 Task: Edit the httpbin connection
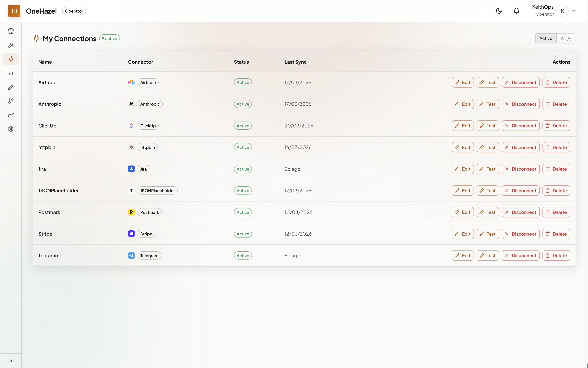pos(463,147)
